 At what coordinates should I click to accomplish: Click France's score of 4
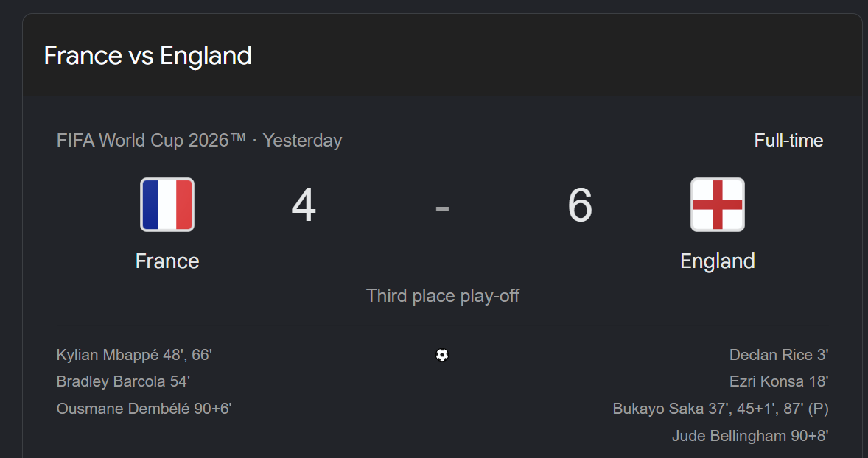point(304,205)
